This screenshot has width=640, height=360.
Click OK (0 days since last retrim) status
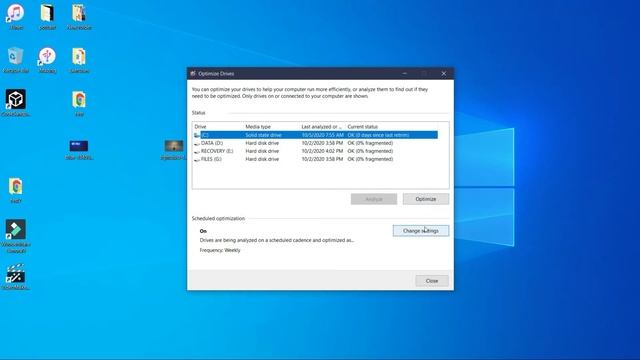pos(378,135)
